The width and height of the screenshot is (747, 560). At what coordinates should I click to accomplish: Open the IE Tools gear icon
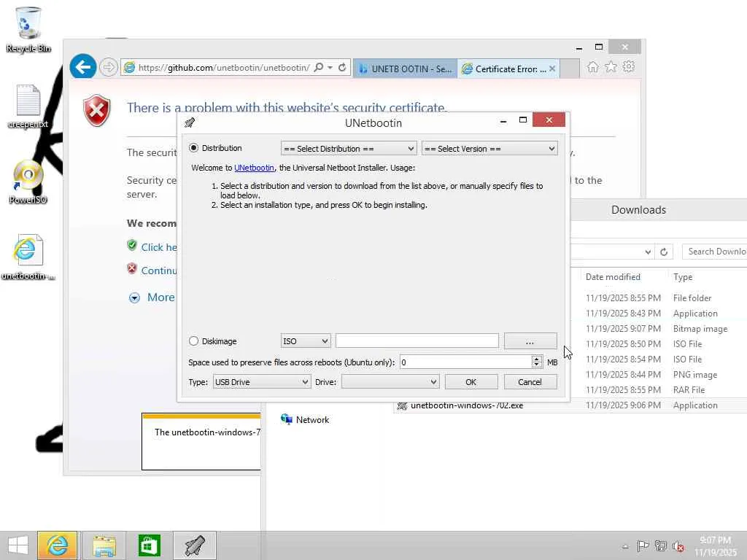click(x=629, y=66)
